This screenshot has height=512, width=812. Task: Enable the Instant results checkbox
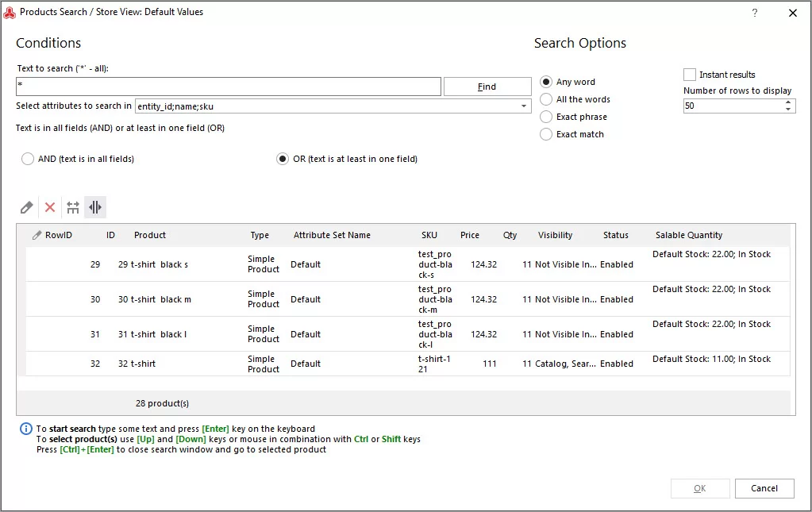tap(689, 75)
